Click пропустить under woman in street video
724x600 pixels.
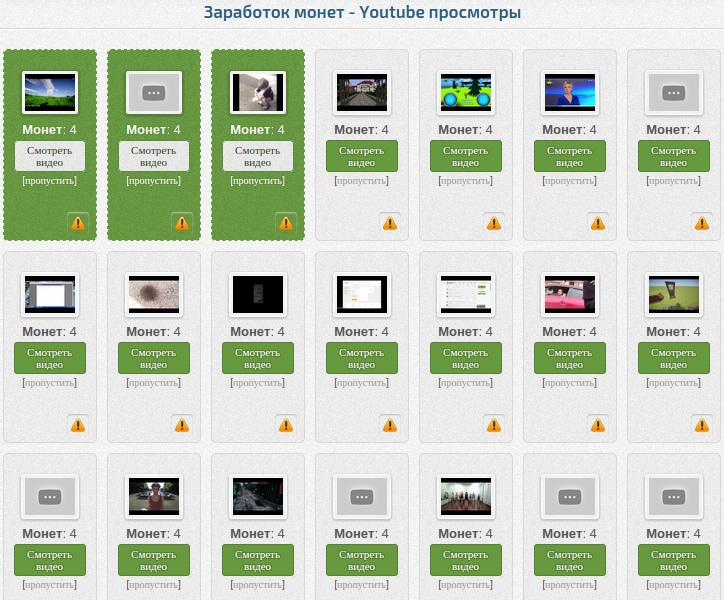[154, 584]
